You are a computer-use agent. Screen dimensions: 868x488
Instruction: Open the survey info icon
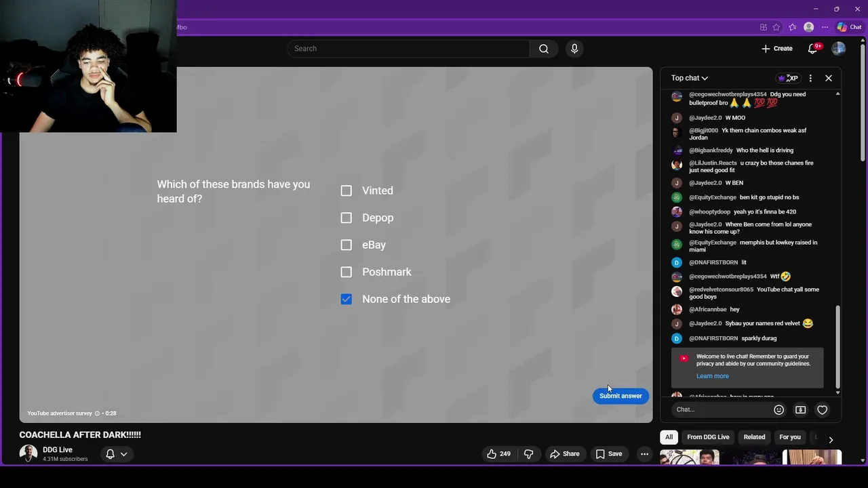pyautogui.click(x=97, y=413)
